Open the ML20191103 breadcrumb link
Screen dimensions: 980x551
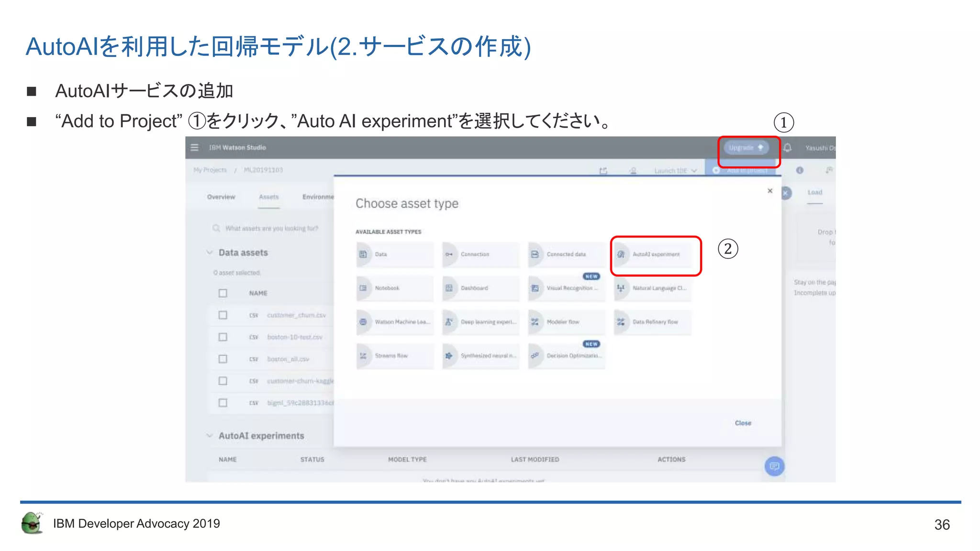tap(263, 170)
